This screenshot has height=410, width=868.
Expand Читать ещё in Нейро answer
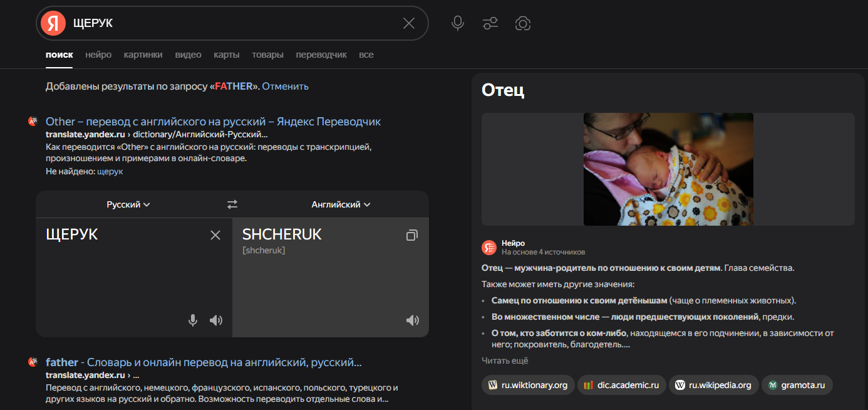click(x=505, y=360)
